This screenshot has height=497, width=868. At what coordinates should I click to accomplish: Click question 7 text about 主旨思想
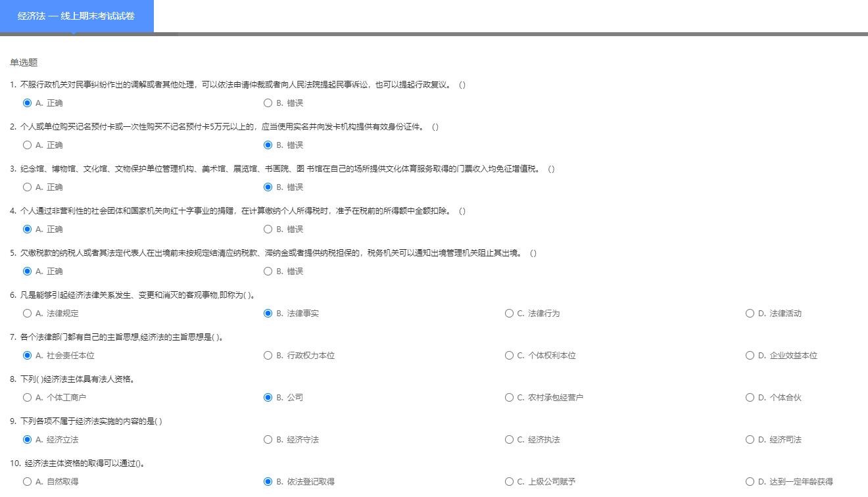click(116, 337)
